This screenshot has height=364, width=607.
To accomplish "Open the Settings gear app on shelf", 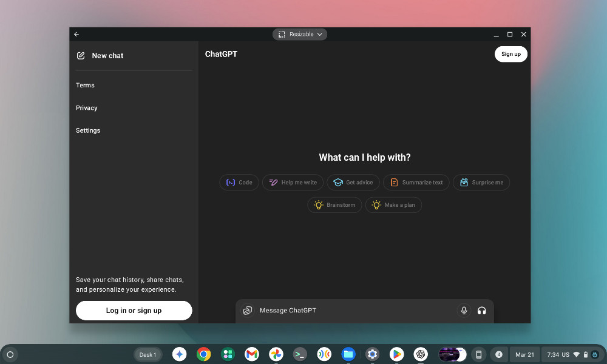I will [x=373, y=354].
